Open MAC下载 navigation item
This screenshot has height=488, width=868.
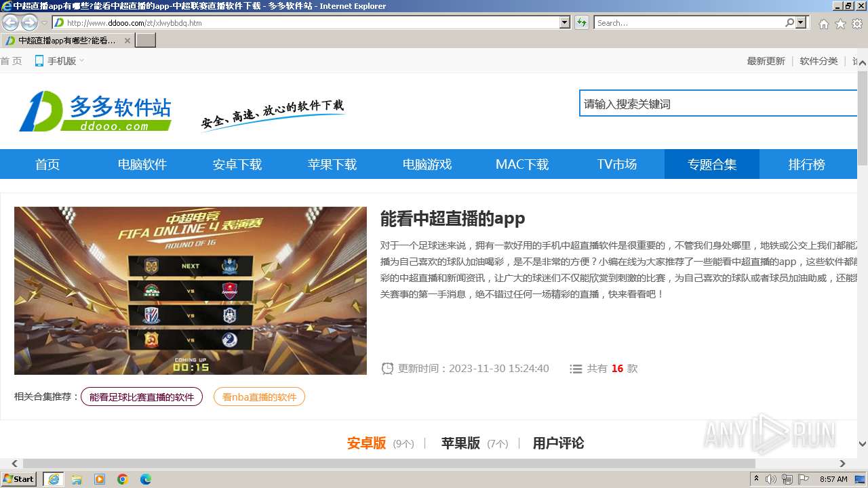(522, 164)
